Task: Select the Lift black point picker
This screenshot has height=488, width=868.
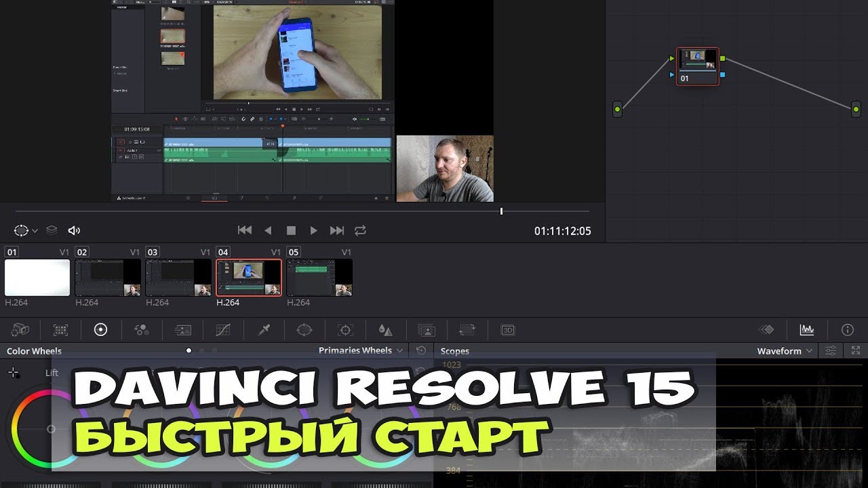Action: (x=13, y=373)
